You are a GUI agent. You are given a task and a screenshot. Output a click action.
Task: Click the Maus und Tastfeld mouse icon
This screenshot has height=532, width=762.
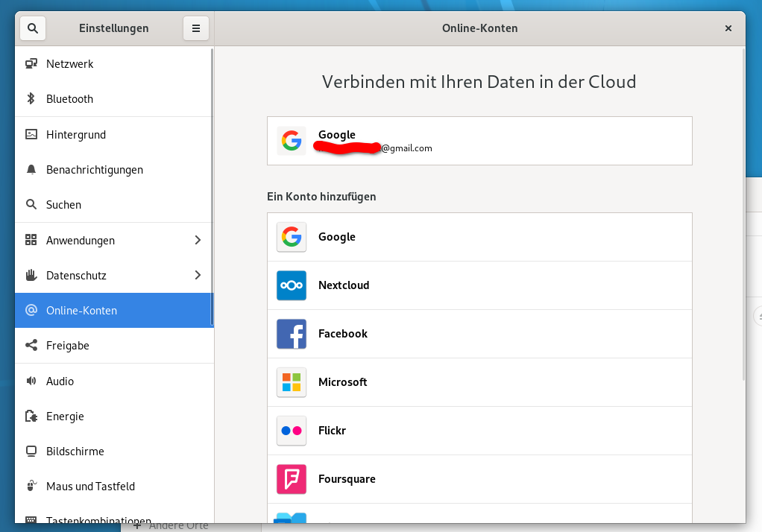tap(31, 486)
